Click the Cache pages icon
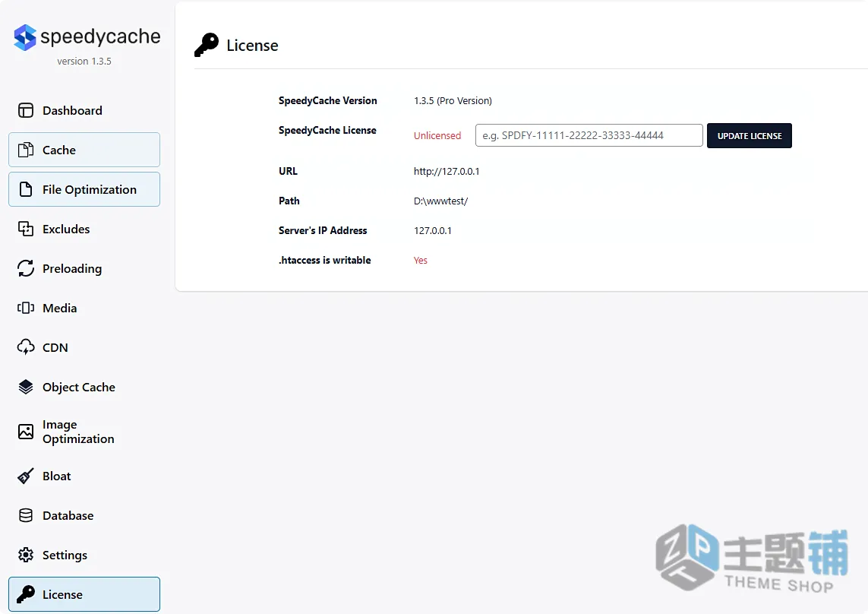The height and width of the screenshot is (614, 868). point(26,150)
